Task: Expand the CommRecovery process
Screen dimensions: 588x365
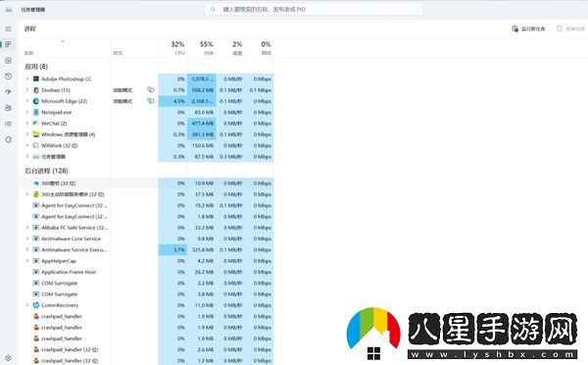Action: pyautogui.click(x=27, y=305)
